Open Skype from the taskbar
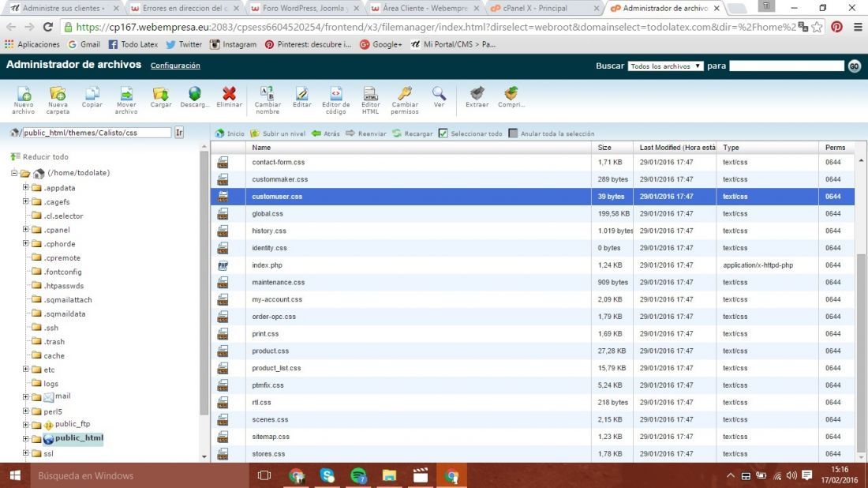Screen dimensions: 868x488 (x=327, y=475)
